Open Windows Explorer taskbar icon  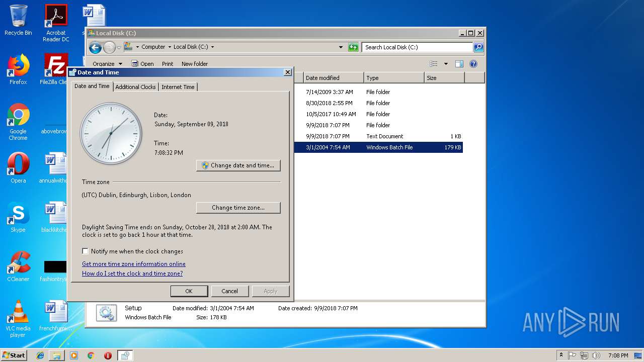coord(57,355)
